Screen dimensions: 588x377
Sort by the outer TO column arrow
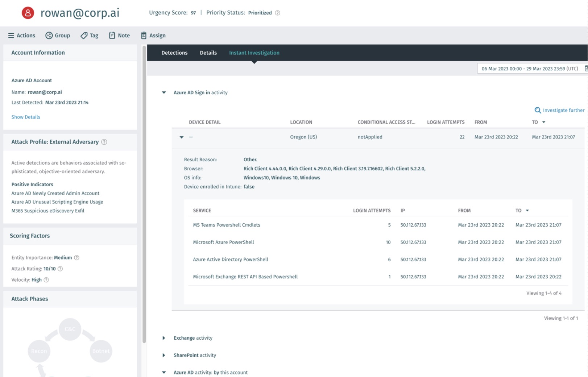pyautogui.click(x=543, y=122)
